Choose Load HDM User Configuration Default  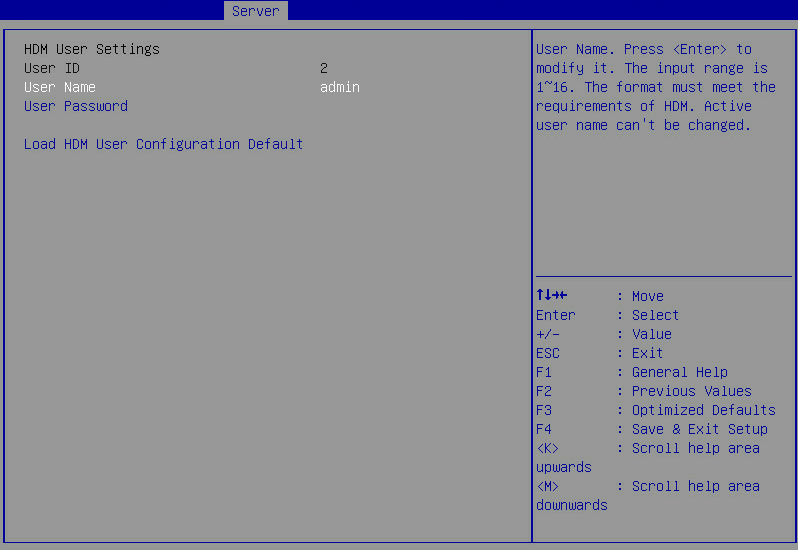coord(163,144)
